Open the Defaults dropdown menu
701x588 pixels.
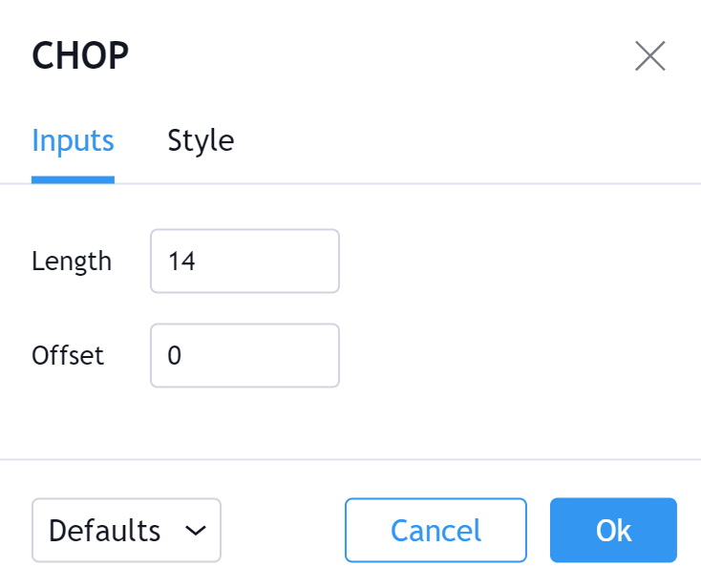[x=126, y=530]
